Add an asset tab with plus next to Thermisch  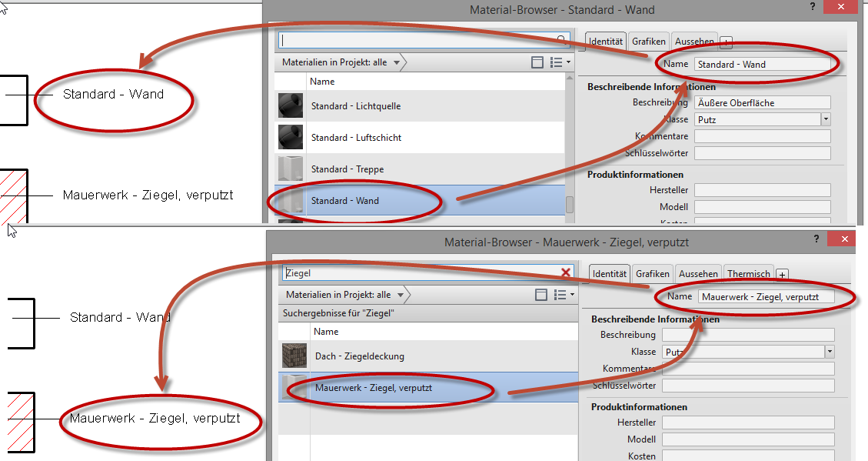pyautogui.click(x=782, y=274)
